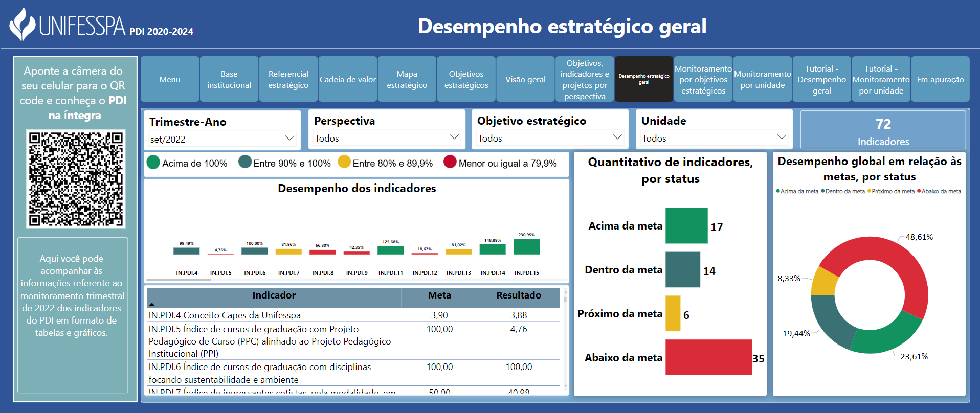This screenshot has height=413, width=980.
Task: Select the Acima da meta green bar
Action: click(x=686, y=225)
